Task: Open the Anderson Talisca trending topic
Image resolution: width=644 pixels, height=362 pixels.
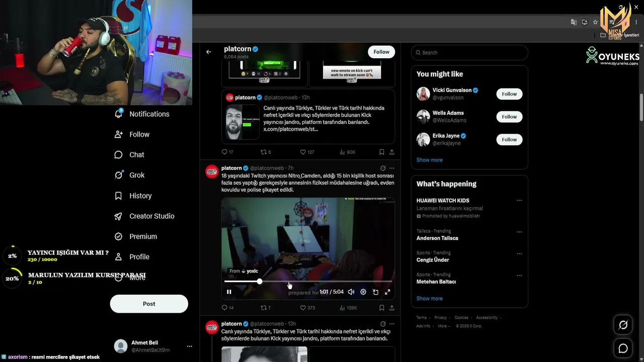Action: [437, 238]
